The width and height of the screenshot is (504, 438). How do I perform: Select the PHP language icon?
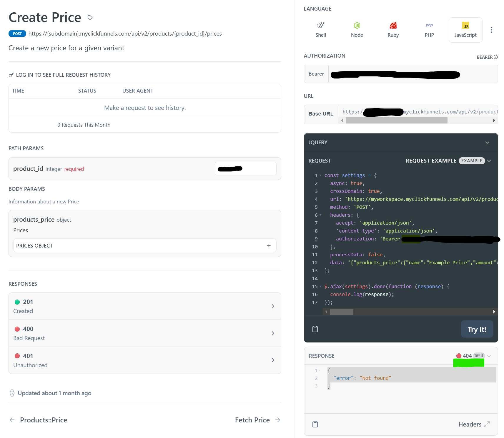(429, 25)
